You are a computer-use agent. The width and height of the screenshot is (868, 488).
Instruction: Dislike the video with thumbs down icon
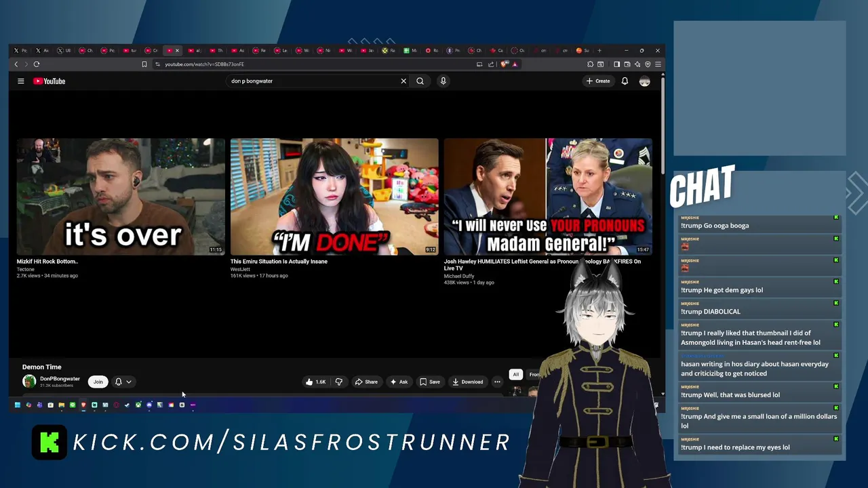coord(339,382)
